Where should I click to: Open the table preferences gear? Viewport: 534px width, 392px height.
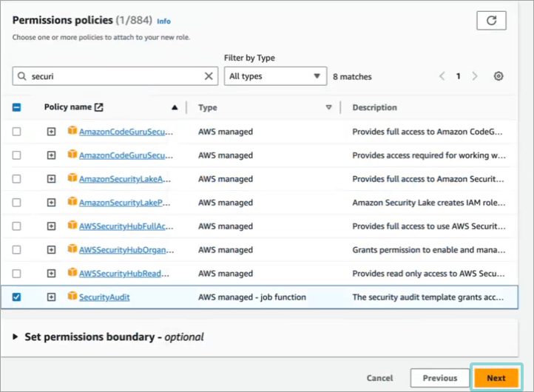coord(498,76)
